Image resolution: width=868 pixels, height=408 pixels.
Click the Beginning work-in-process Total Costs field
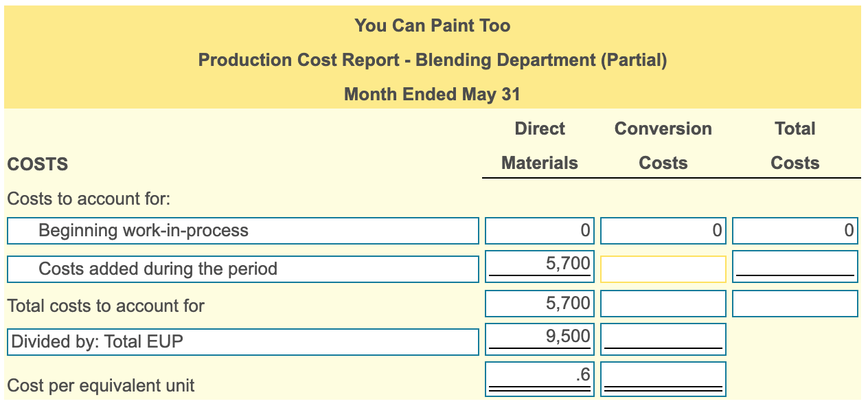(x=795, y=230)
